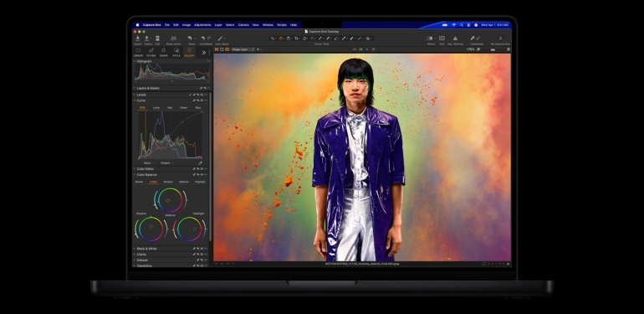Click the Spotlight search icon in menu bar
This screenshot has width=644, height=314.
pyautogui.click(x=461, y=25)
